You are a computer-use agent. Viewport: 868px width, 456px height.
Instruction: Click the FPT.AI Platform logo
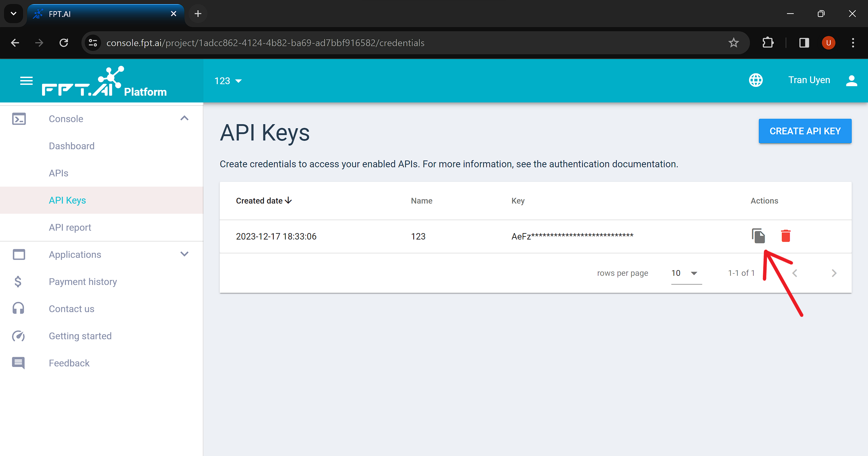point(104,81)
